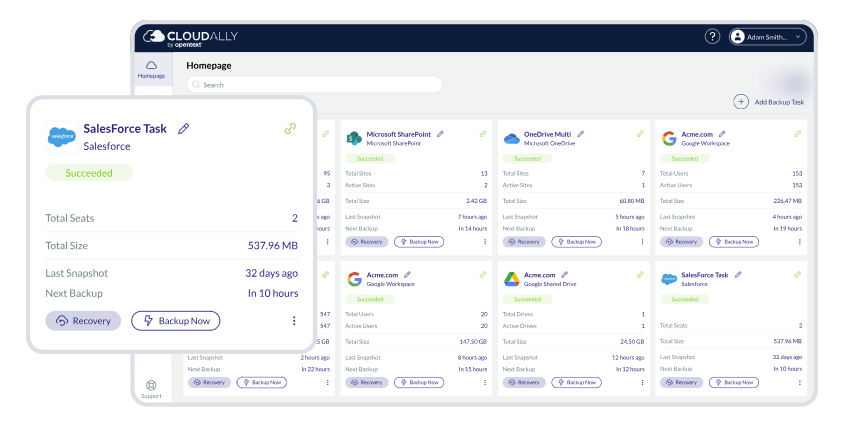
Task: Edit Acme.com card with 153 total users
Action: 722,134
